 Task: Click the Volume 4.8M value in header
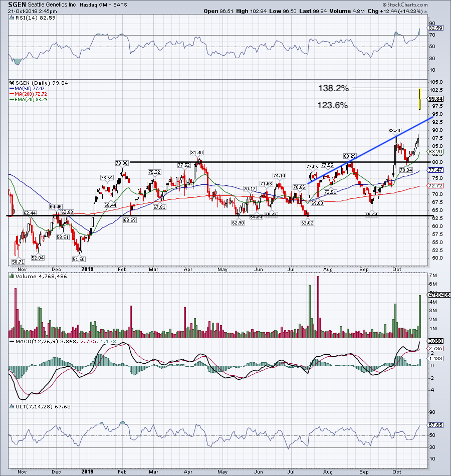coord(347,11)
